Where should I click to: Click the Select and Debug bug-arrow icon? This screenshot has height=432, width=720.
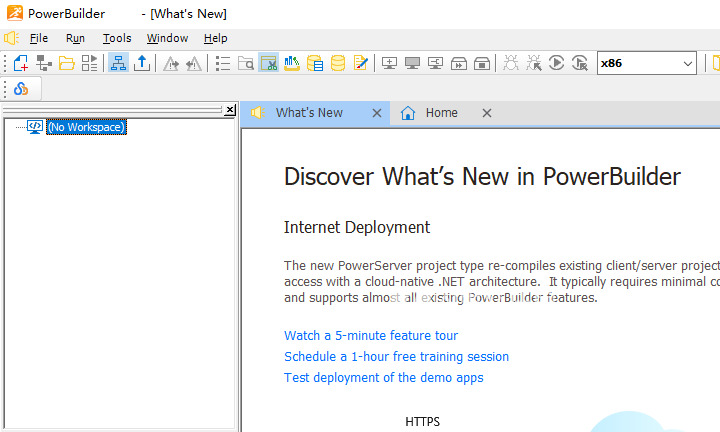click(534, 63)
